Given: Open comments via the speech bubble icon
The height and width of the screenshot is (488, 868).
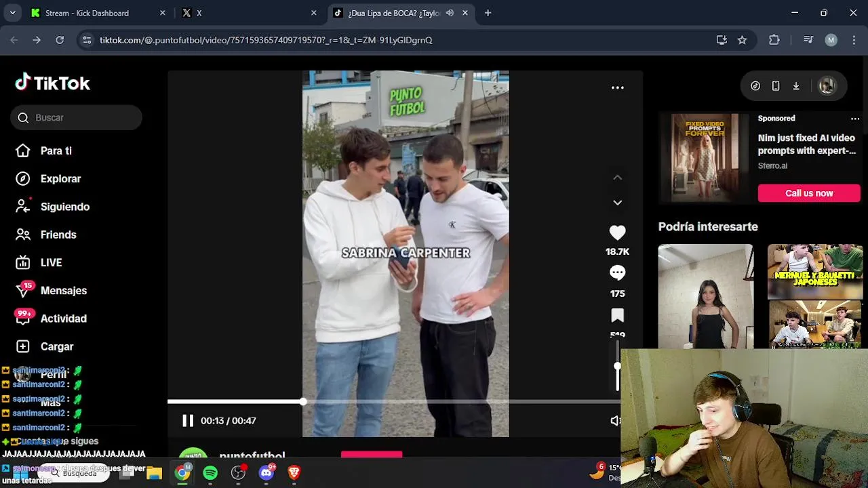Looking at the screenshot, I should pos(617,272).
